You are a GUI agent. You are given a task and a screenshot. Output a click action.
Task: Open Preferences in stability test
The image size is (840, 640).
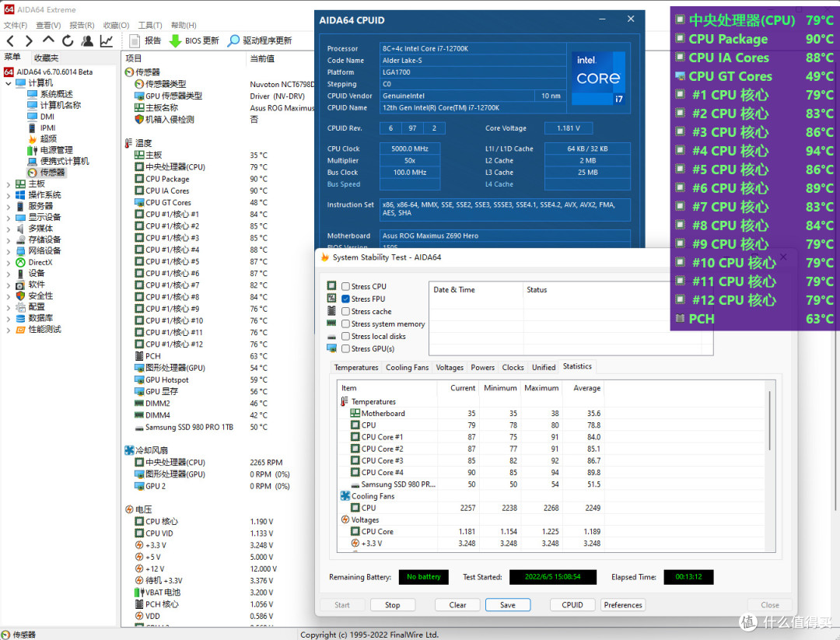pos(623,605)
